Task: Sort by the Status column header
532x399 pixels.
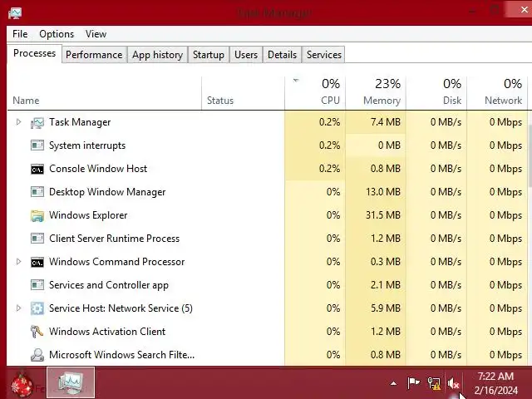Action: tap(243, 93)
